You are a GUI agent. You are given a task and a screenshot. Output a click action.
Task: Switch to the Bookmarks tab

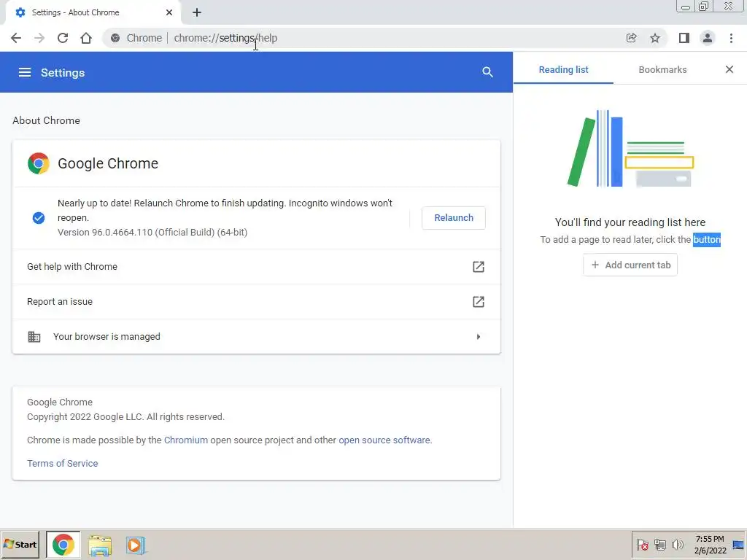pos(662,69)
